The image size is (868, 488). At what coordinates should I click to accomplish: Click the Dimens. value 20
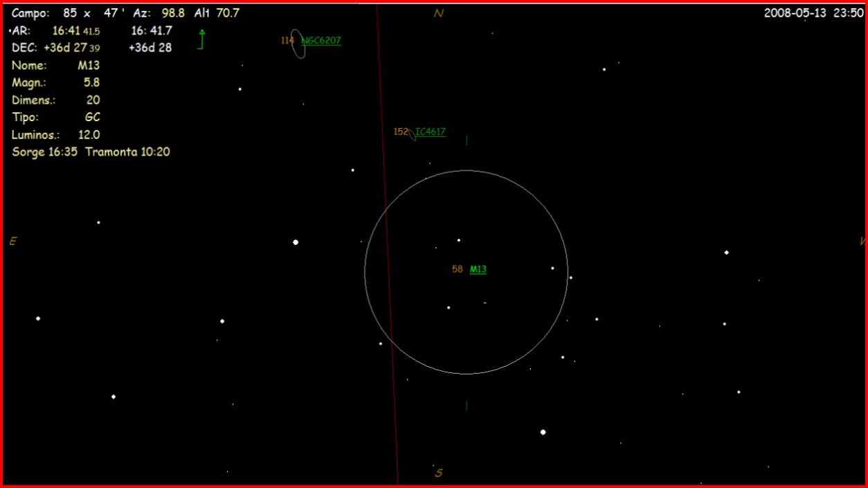point(93,100)
